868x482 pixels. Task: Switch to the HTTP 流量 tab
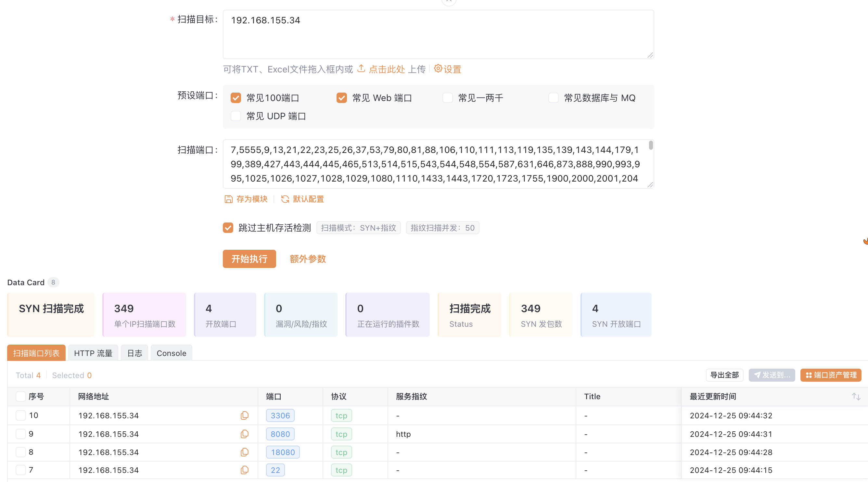click(93, 353)
